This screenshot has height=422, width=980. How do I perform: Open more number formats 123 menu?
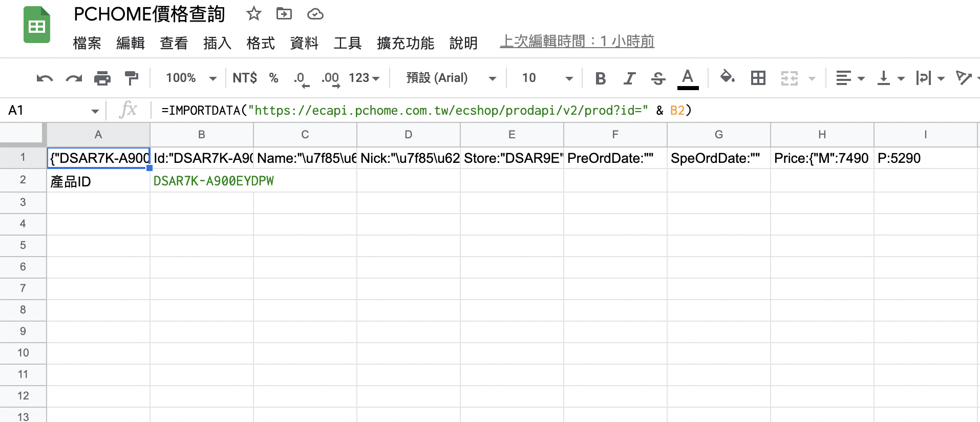click(364, 78)
